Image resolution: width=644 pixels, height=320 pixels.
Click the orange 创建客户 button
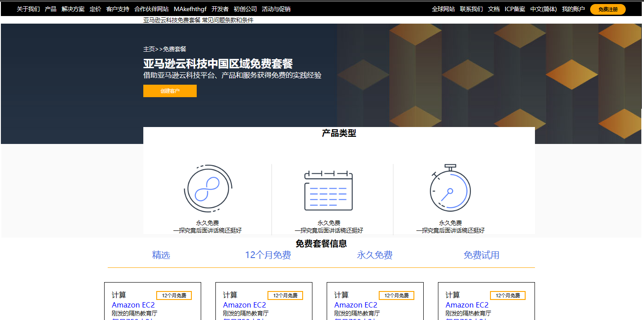[170, 91]
